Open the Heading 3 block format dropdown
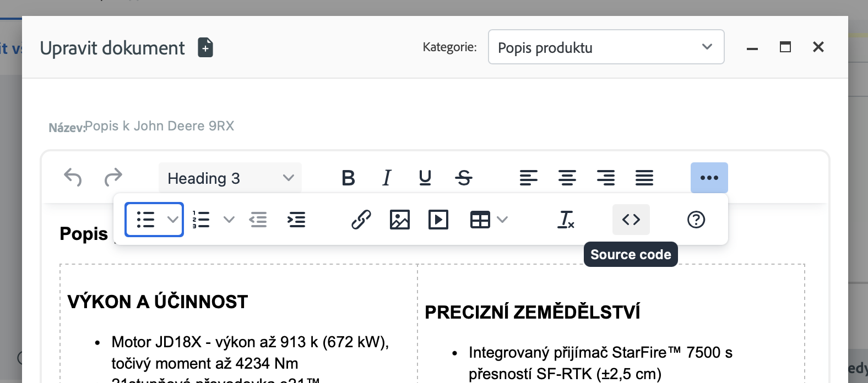This screenshot has width=868, height=383. pyautogui.click(x=230, y=178)
